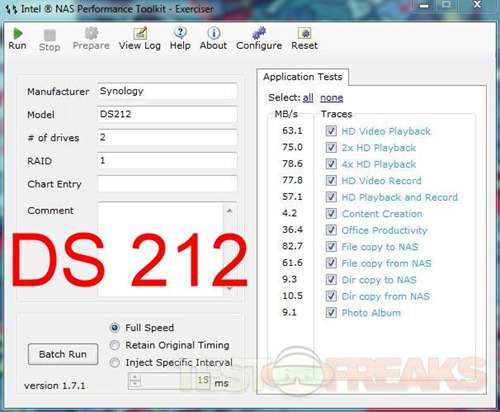
Task: Minimize the Exerciser window
Action: 424,6
